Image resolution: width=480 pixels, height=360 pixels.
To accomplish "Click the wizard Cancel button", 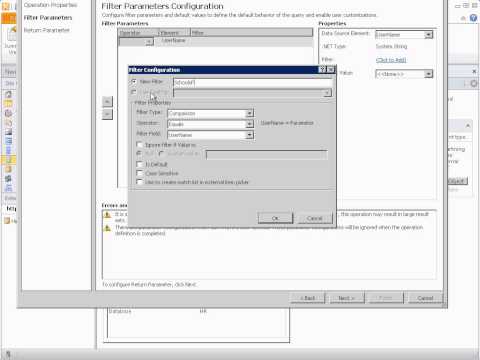I will click(425, 298).
